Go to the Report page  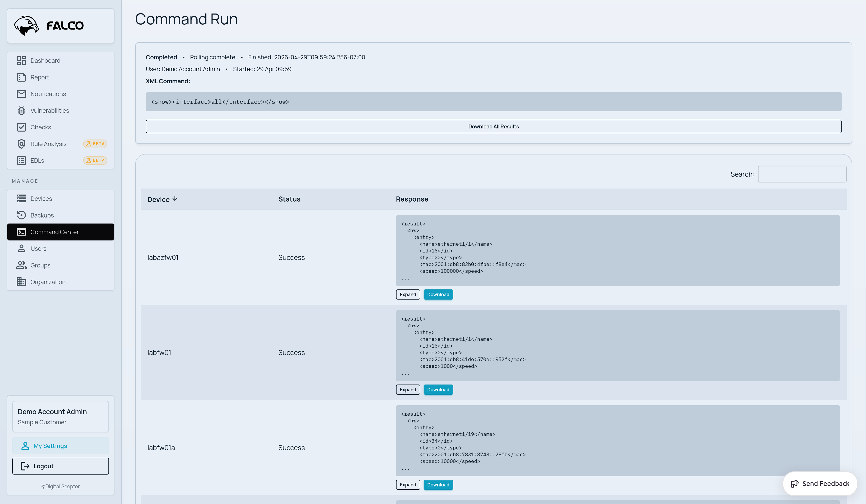coord(60,77)
